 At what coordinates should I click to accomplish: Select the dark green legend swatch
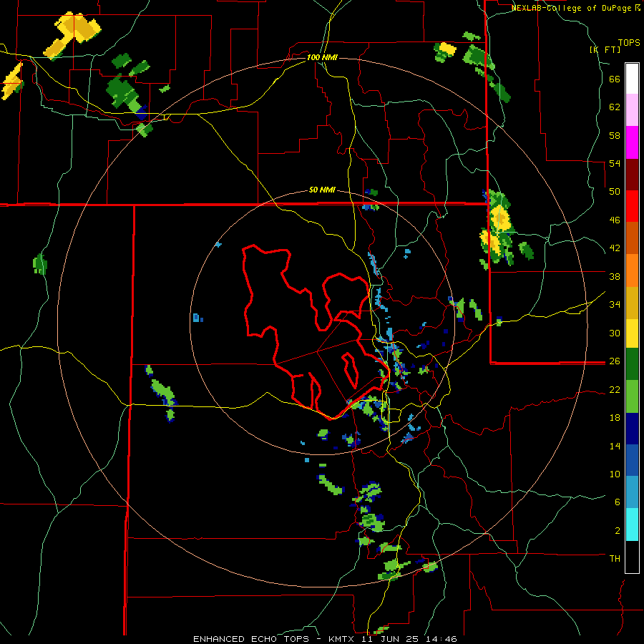pos(632,364)
